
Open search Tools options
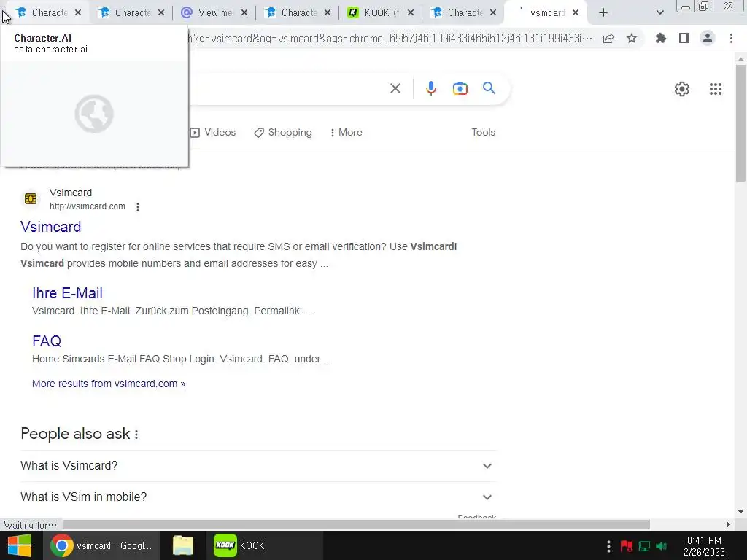tap(483, 133)
